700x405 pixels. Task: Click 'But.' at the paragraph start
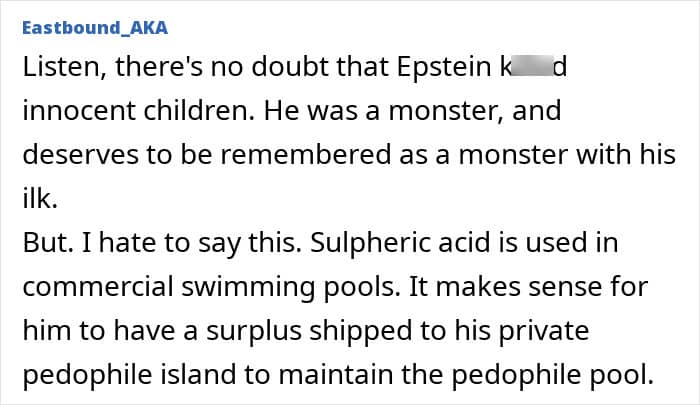click(46, 242)
